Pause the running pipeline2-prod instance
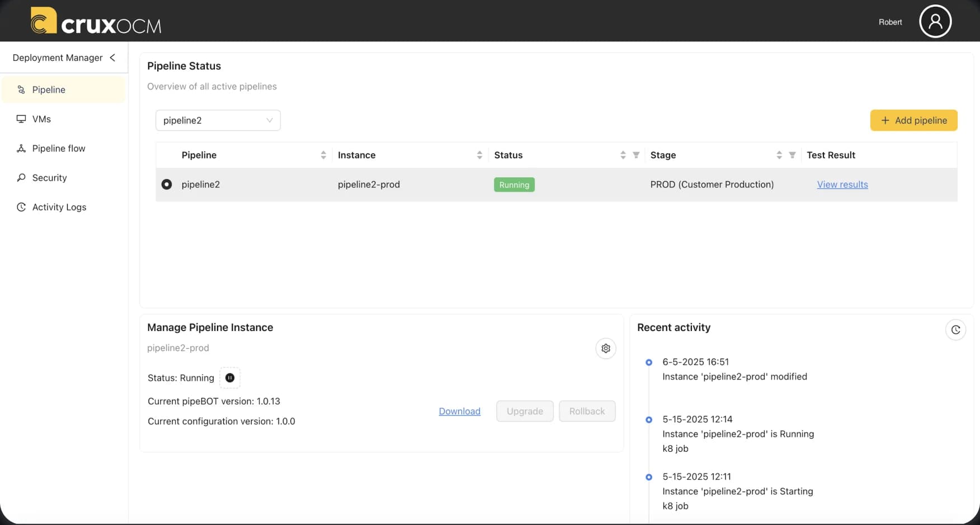 click(x=230, y=378)
